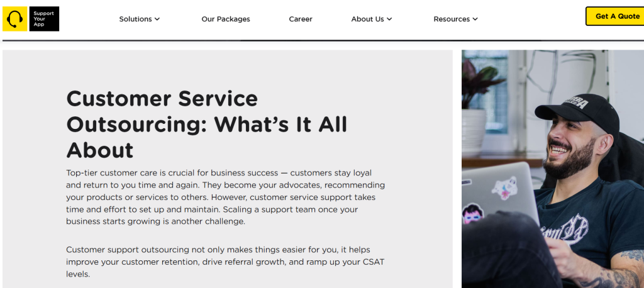Select the About Us menu label
Image resolution: width=644 pixels, height=288 pixels.
click(367, 19)
